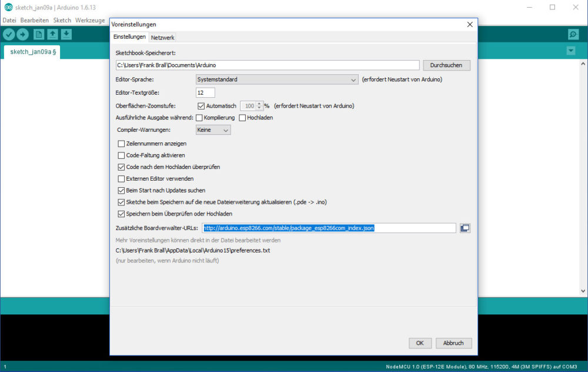The height and width of the screenshot is (372, 588).
Task: Click the Upload arrow icon
Action: [x=22, y=34]
